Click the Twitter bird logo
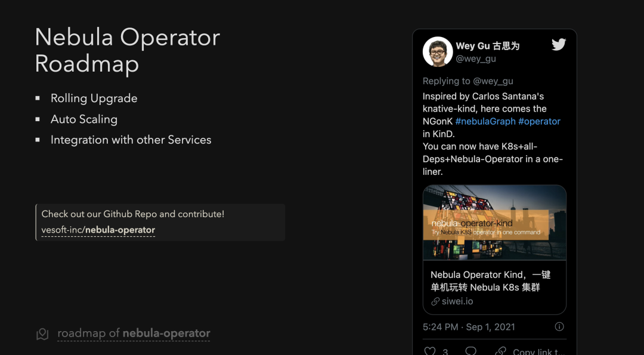The image size is (644, 355). pos(558,45)
